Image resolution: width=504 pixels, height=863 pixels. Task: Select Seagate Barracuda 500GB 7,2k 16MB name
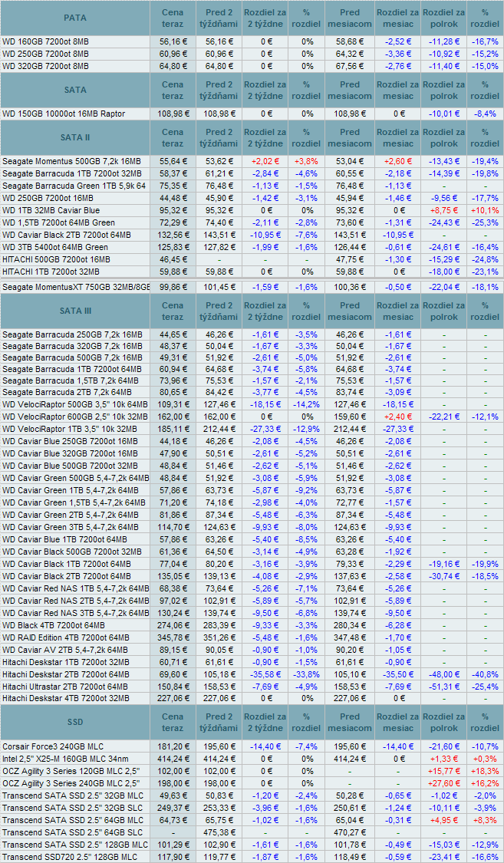72,359
